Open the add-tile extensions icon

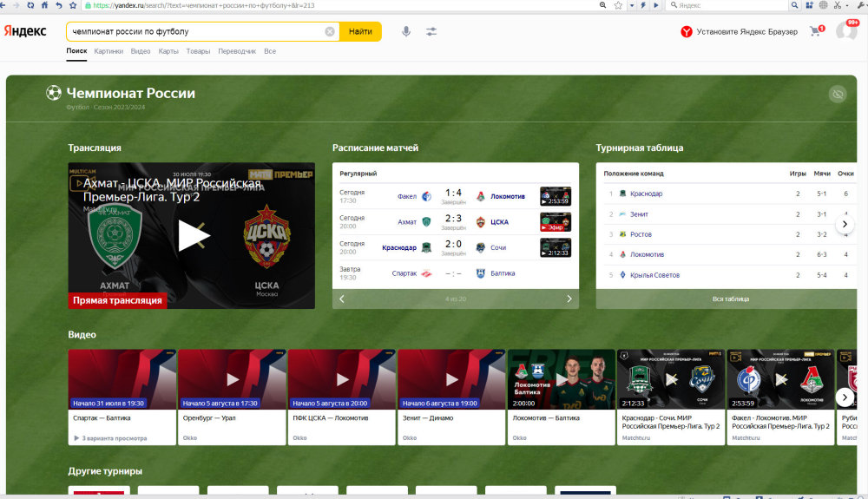coord(809,5)
